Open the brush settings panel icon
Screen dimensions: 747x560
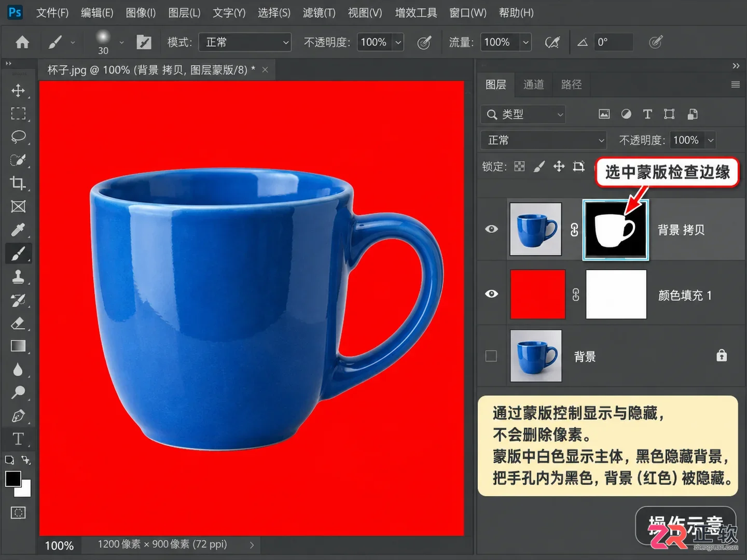144,42
